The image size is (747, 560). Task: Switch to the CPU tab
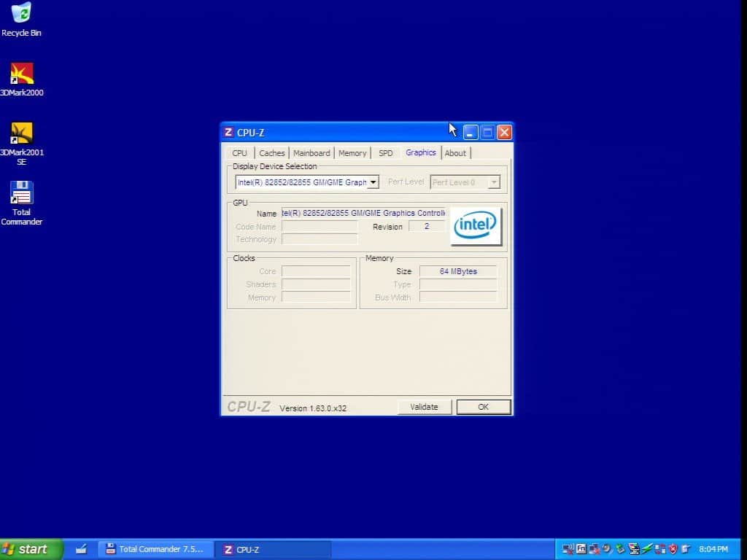point(239,153)
